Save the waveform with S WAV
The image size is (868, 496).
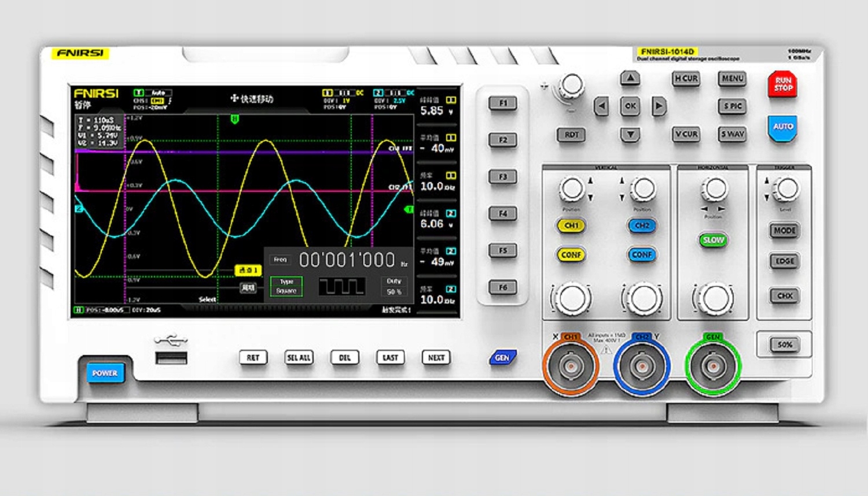point(733,134)
